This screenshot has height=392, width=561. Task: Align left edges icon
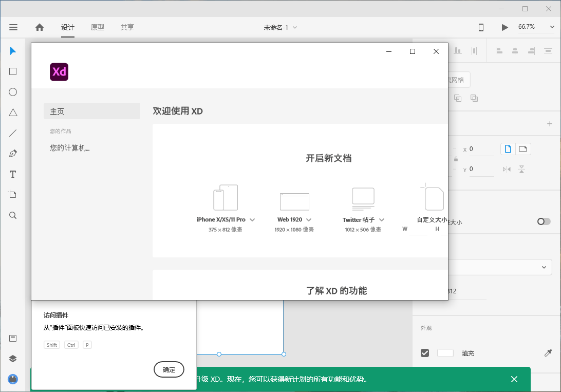[x=499, y=51]
